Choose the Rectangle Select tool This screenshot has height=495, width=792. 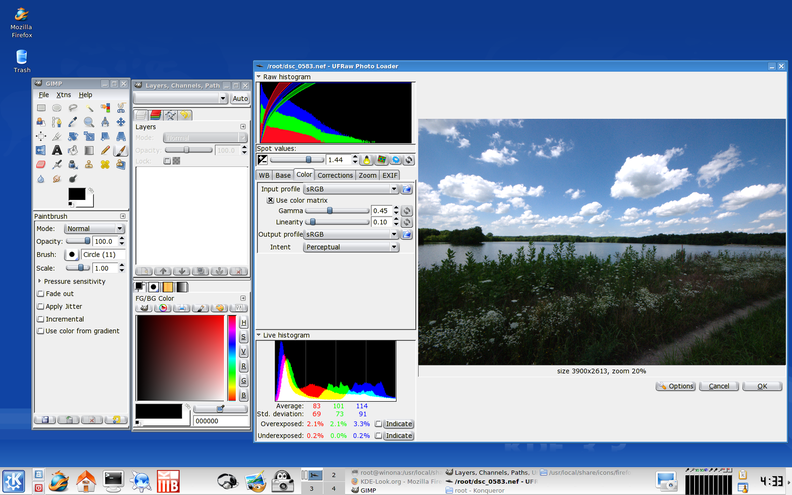[x=41, y=108]
